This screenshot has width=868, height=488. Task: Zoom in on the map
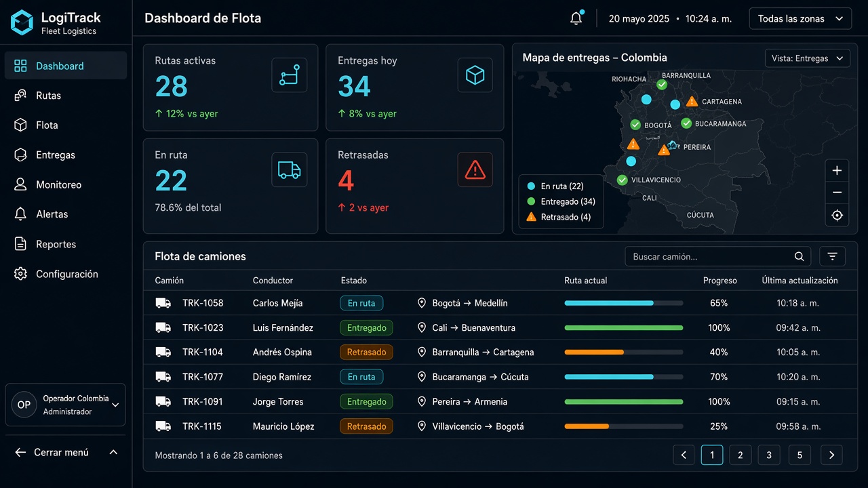pyautogui.click(x=837, y=171)
